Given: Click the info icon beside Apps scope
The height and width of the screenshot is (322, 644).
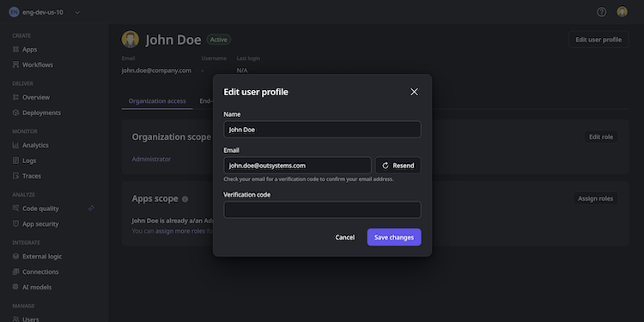Looking at the screenshot, I should pyautogui.click(x=185, y=199).
